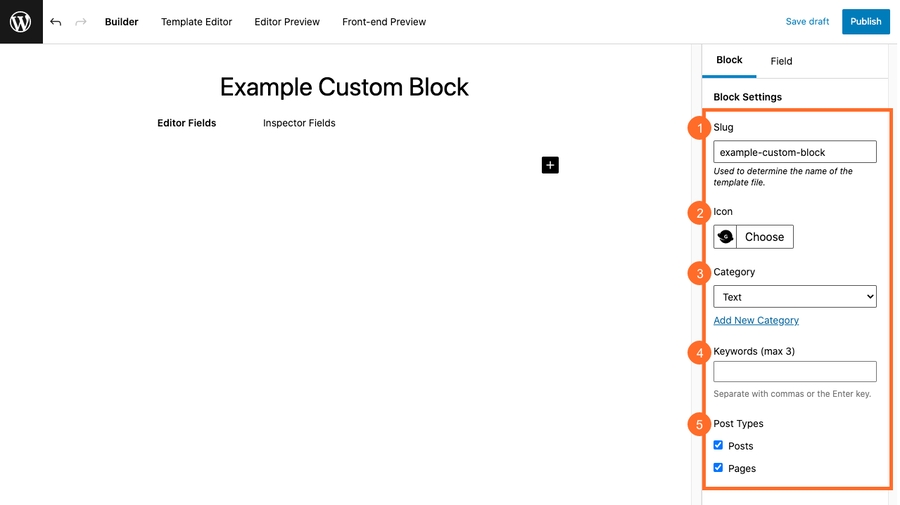This screenshot has width=900, height=505.
Task: Switch to the Field tab
Action: [781, 61]
